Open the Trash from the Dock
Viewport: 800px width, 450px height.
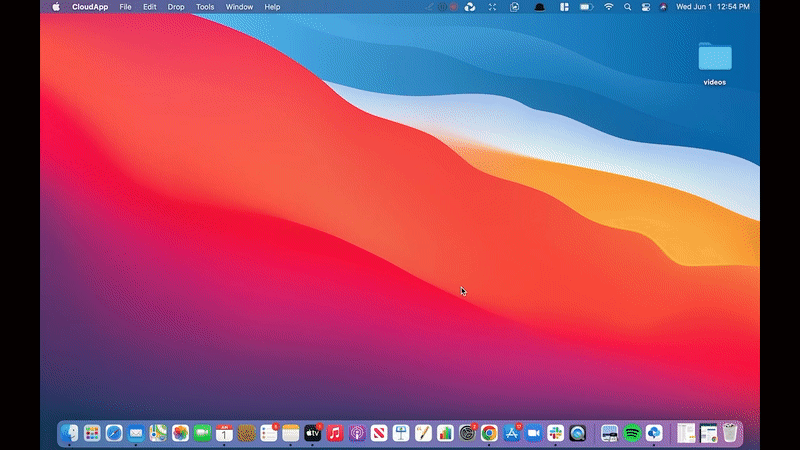click(x=730, y=433)
